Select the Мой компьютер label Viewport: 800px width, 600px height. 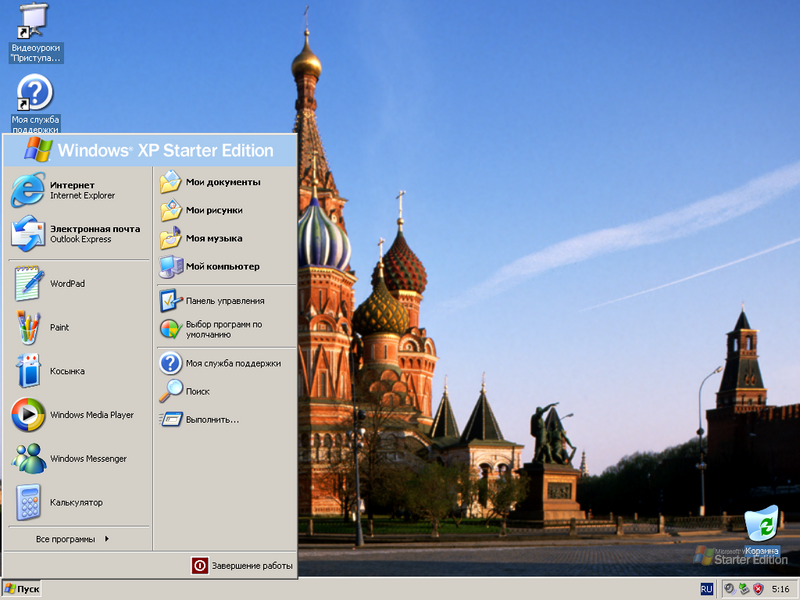223,266
